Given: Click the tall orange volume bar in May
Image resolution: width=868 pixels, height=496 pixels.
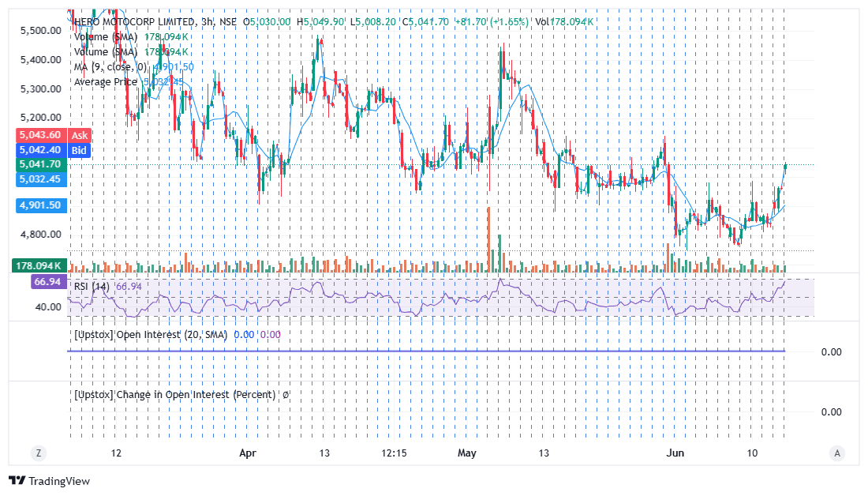Looking at the screenshot, I should click(488, 239).
